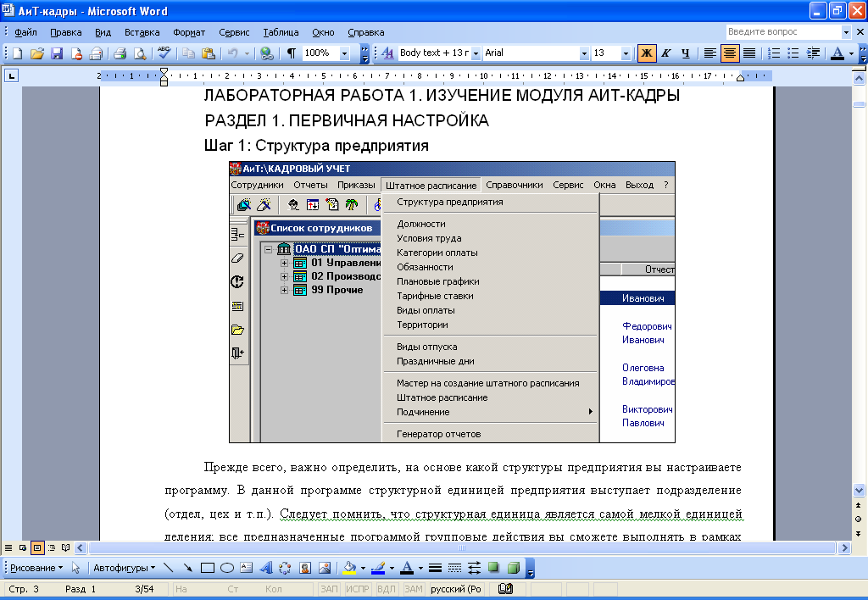Apply the yellow fill color
Viewport: 868px width, 600px height.
[x=350, y=567]
